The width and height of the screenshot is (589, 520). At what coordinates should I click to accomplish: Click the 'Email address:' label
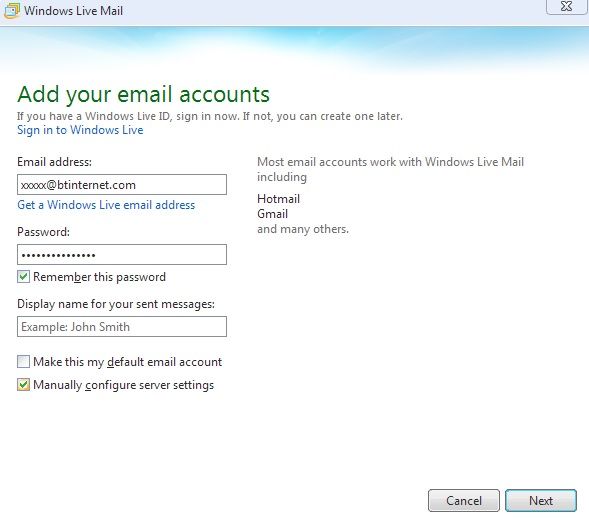pos(54,162)
